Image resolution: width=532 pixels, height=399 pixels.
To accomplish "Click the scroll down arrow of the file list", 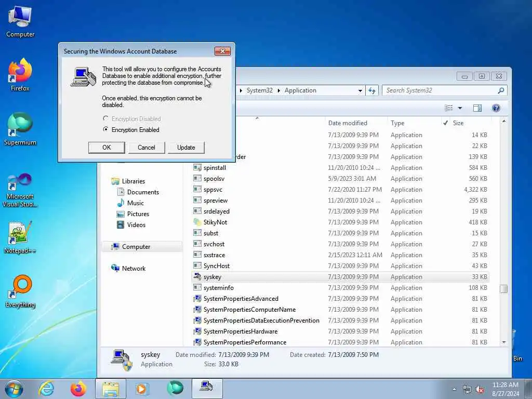I will coord(504,342).
